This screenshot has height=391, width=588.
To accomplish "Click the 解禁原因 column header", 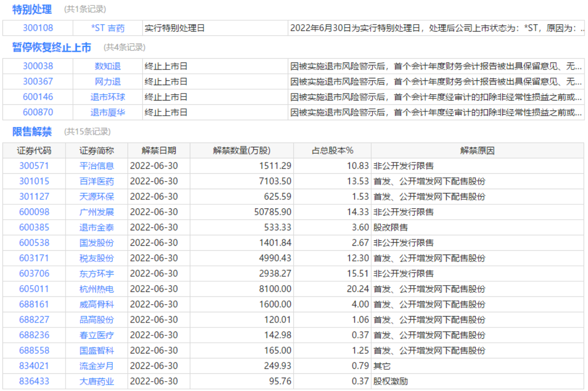I will [478, 151].
